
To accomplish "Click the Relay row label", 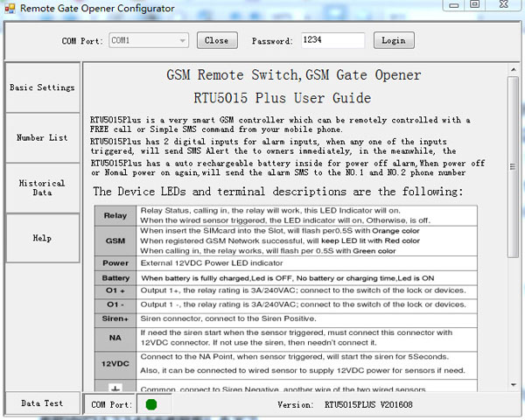I will (115, 216).
